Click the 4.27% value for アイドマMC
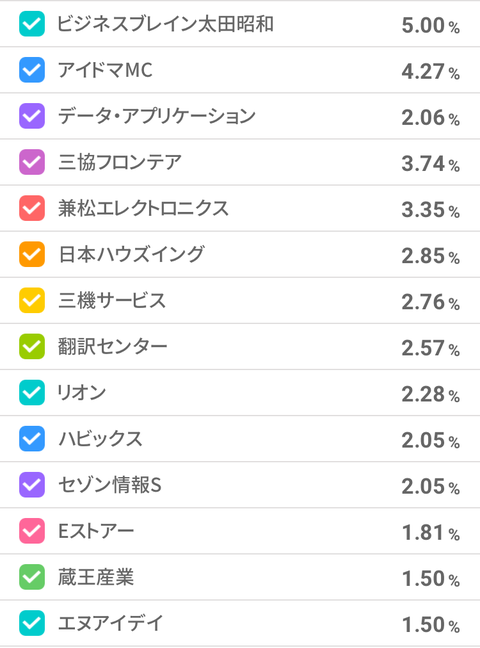Image resolution: width=480 pixels, height=648 pixels. (430, 71)
